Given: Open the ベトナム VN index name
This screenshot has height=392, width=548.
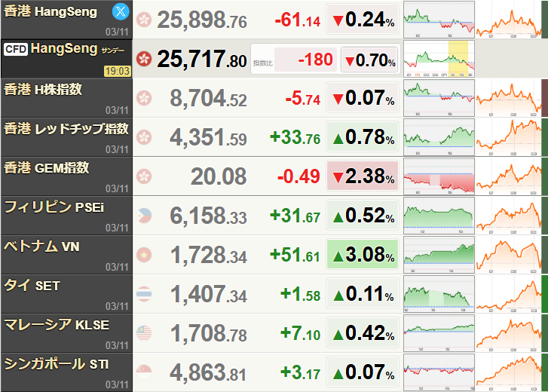Looking at the screenshot, I should pyautogui.click(x=41, y=247).
